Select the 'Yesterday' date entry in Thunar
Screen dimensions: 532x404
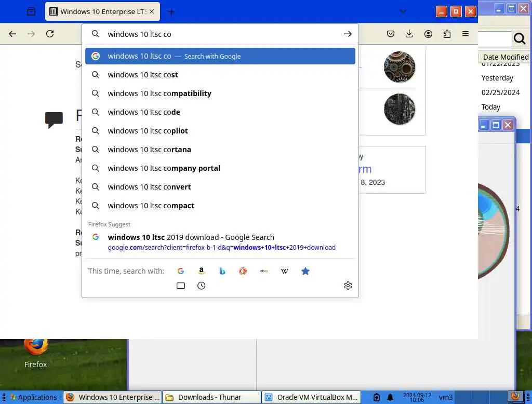pyautogui.click(x=497, y=78)
